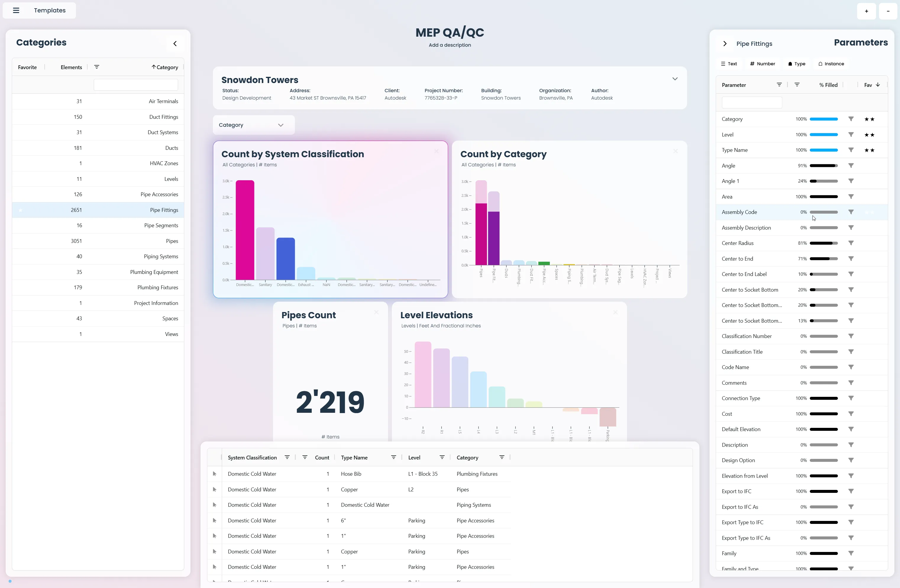Open System Classification column filter menu
The width and height of the screenshot is (900, 588).
pyautogui.click(x=287, y=457)
